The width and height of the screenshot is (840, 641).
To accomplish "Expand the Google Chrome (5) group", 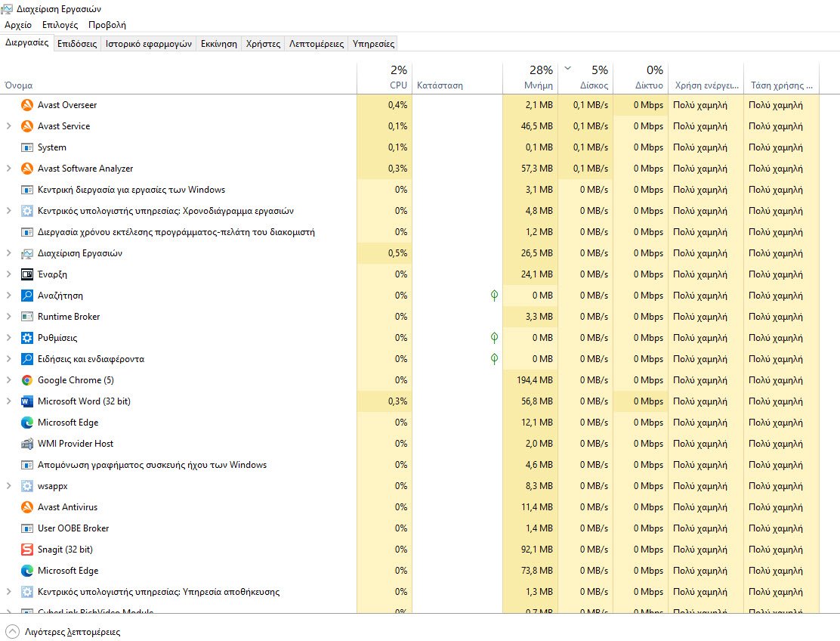I will (8, 380).
